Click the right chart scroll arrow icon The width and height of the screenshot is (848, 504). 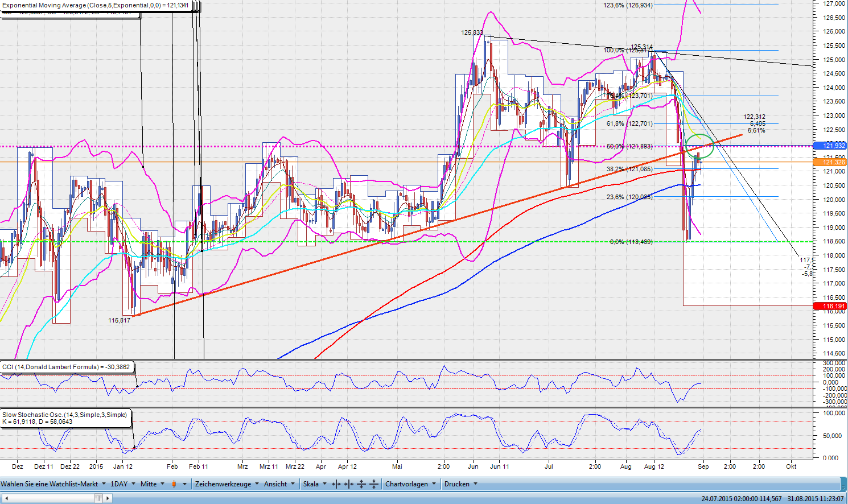pyautogui.click(x=108, y=497)
